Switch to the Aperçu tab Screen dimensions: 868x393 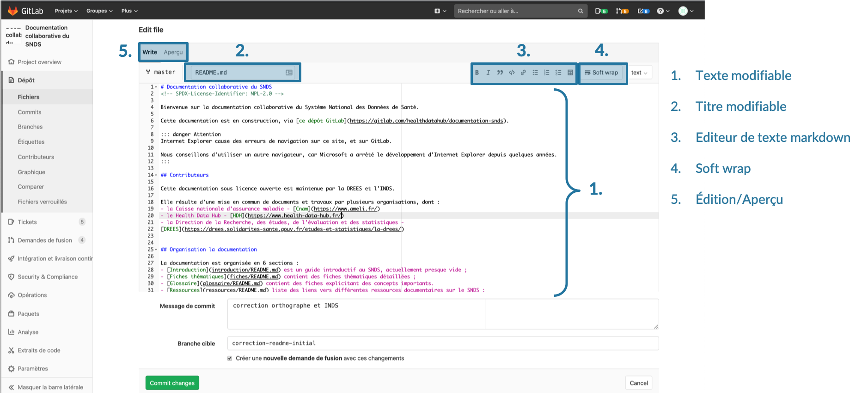(173, 52)
